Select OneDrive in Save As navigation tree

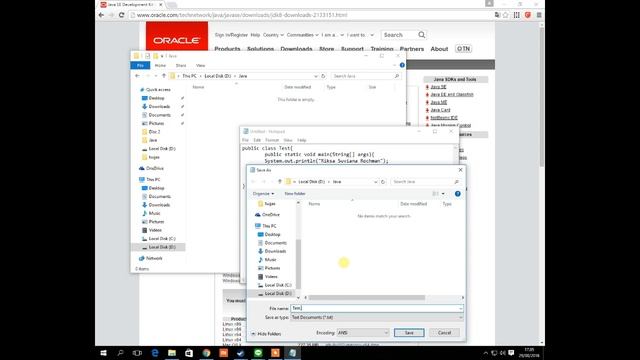267,214
